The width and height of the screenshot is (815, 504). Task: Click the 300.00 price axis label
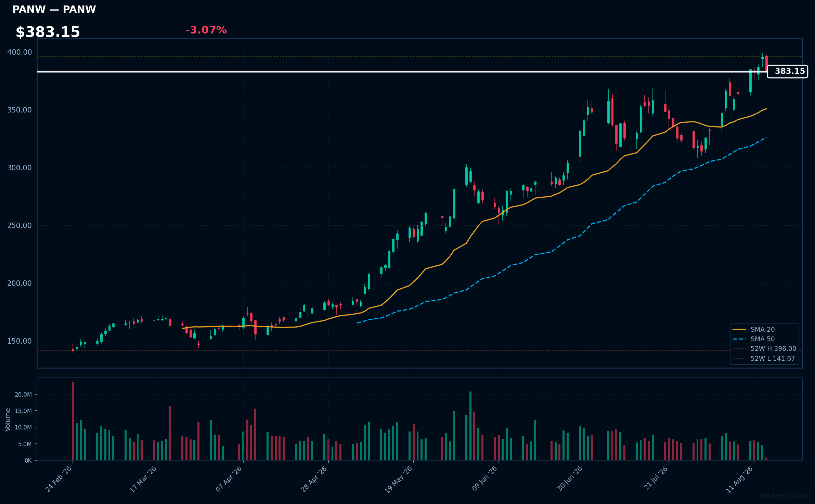[20, 168]
